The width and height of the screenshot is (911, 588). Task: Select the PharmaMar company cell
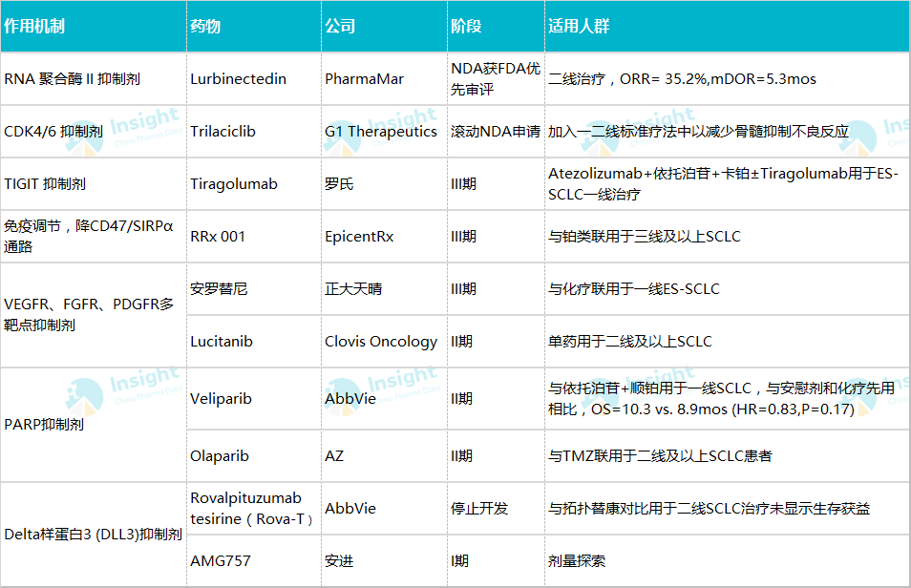coord(384,79)
